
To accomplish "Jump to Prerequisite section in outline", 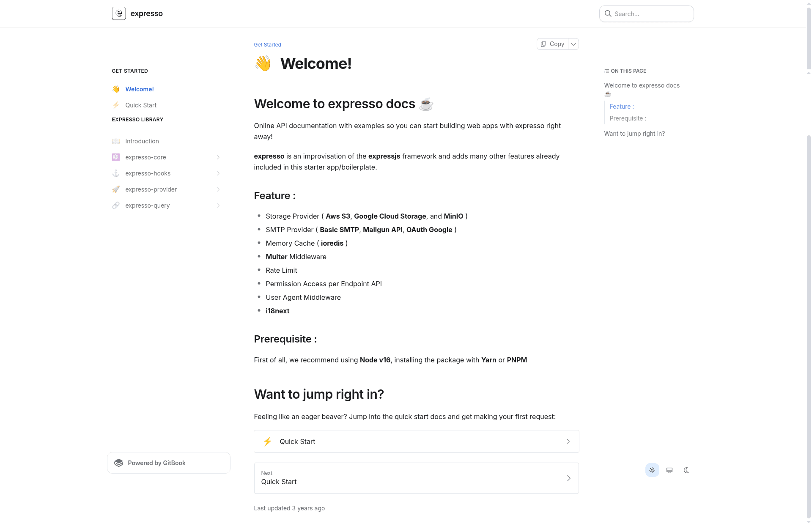I will (628, 118).
